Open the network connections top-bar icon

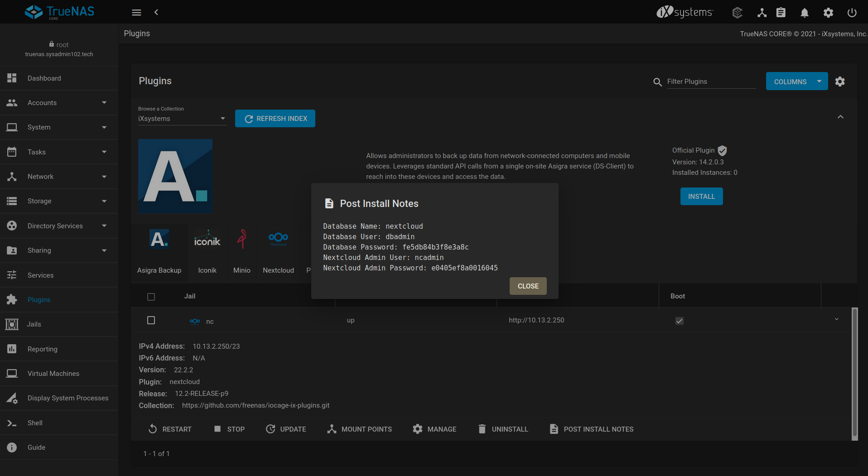coord(762,13)
